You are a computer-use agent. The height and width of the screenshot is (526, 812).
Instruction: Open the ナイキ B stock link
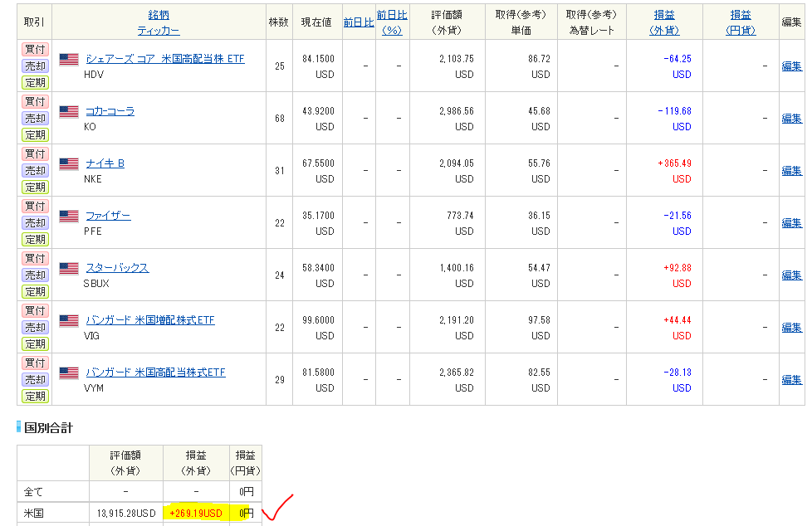105,163
